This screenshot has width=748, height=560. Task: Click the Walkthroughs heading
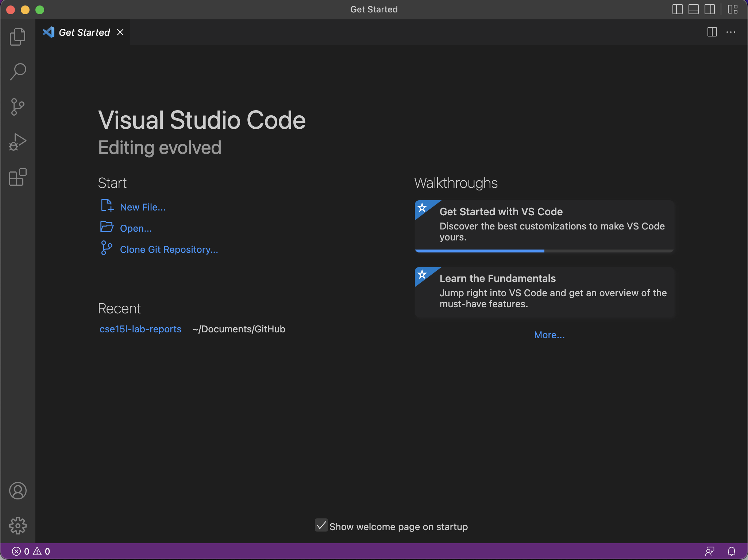pos(456,183)
